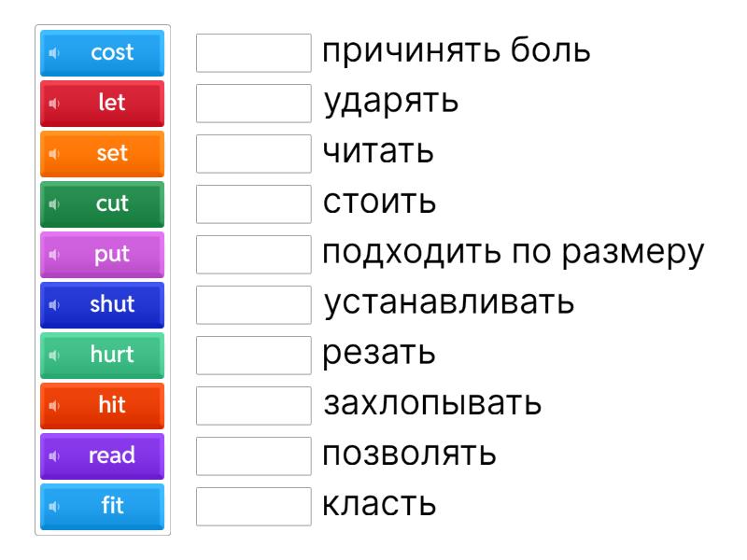
Task: Select the red let word tile
Action: coord(111,104)
